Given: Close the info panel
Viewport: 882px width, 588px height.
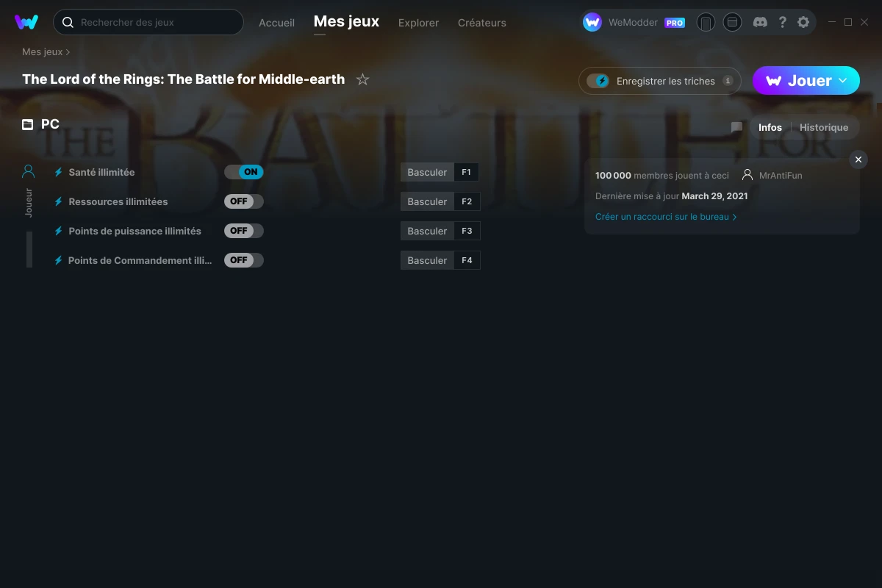Looking at the screenshot, I should (x=858, y=159).
